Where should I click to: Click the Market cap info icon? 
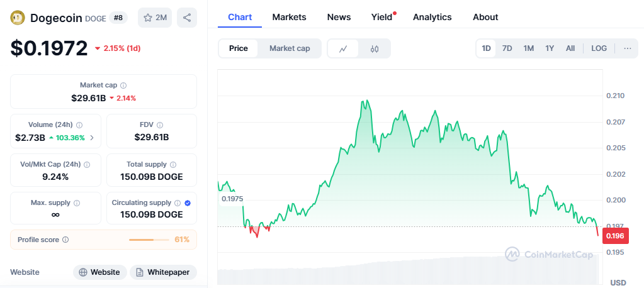click(x=123, y=85)
